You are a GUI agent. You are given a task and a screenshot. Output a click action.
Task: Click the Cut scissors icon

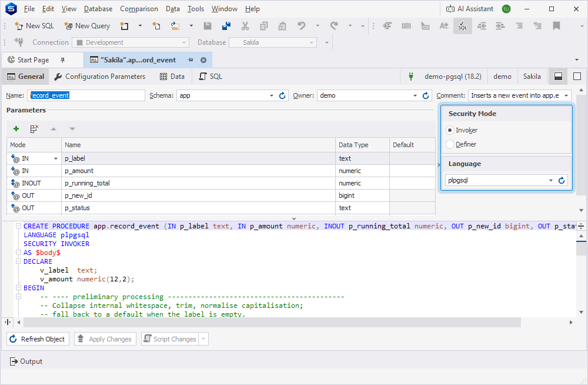245,25
